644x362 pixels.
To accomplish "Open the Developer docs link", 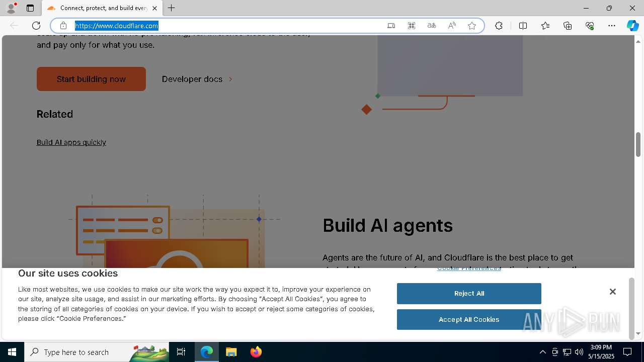I will coord(197,79).
